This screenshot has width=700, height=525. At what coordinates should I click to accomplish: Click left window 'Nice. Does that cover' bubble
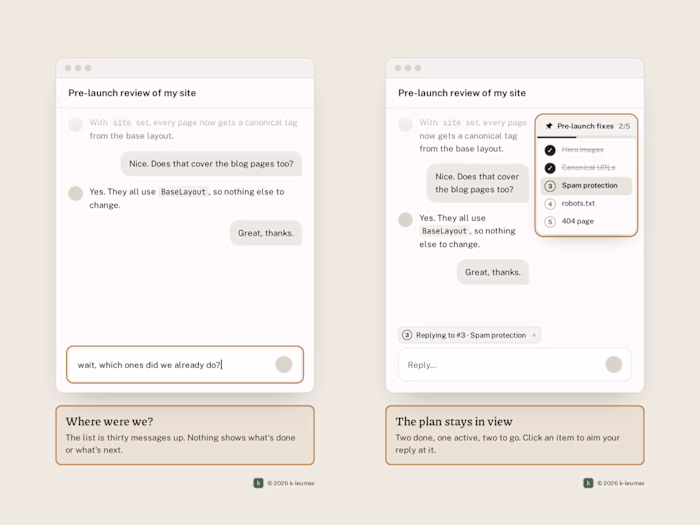click(x=211, y=164)
